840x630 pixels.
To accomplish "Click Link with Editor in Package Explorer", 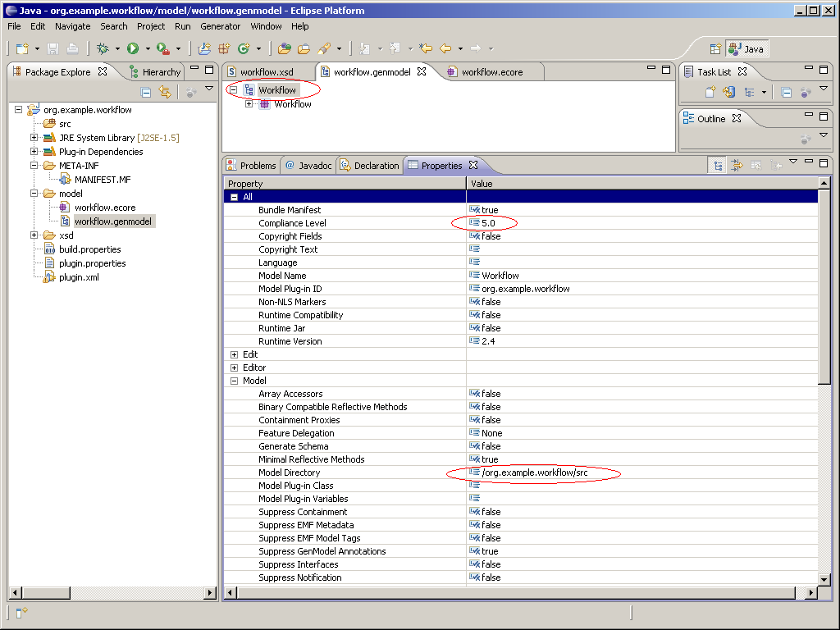I will click(165, 93).
